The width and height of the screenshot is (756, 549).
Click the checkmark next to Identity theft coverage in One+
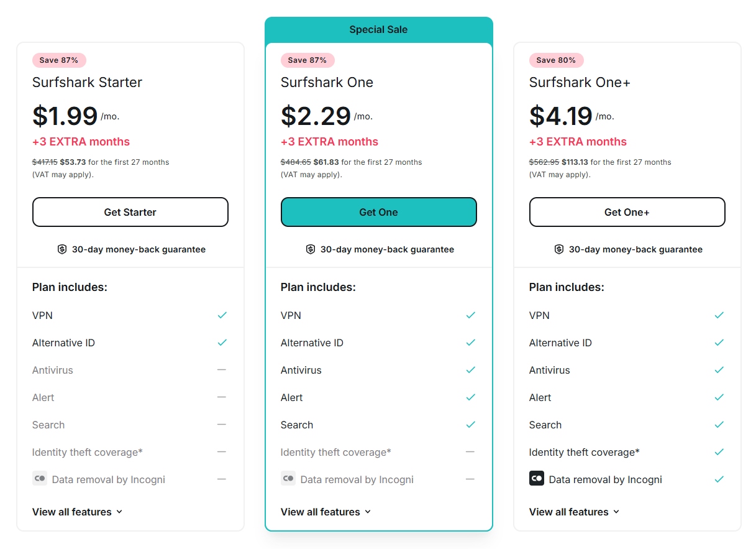coord(719,452)
